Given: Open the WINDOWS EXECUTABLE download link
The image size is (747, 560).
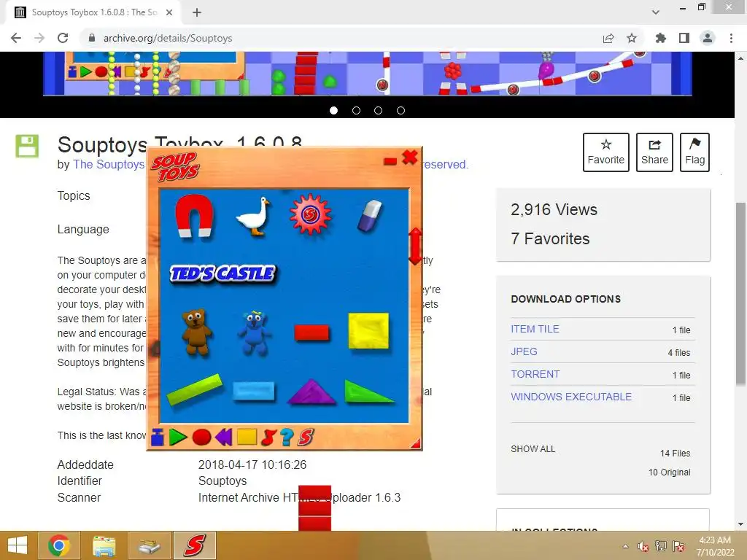Looking at the screenshot, I should click(x=571, y=397).
